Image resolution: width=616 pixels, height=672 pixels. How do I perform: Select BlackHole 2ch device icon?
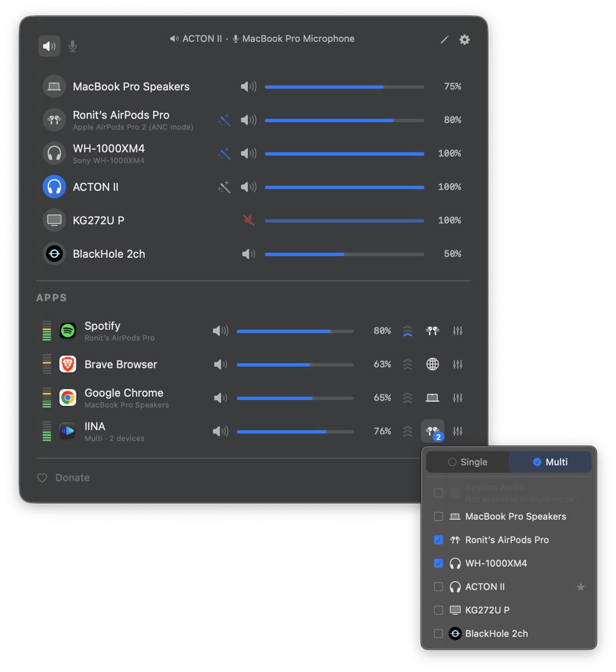pyautogui.click(x=54, y=254)
